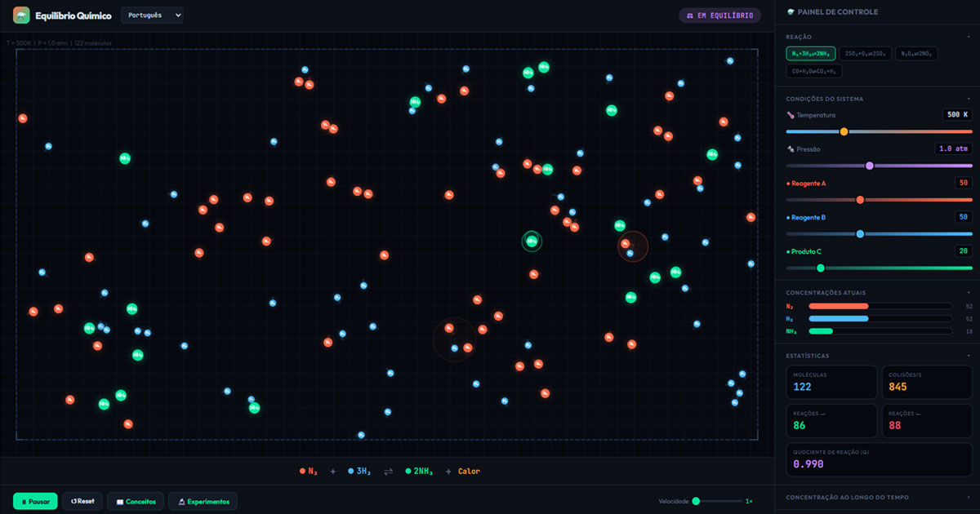The image size is (980, 514).
Task: Open the Experimentos panel
Action: coord(203,501)
